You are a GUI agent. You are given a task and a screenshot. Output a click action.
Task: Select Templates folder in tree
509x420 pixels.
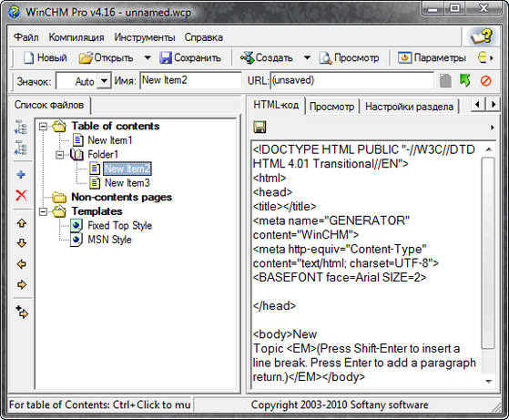[x=97, y=211]
